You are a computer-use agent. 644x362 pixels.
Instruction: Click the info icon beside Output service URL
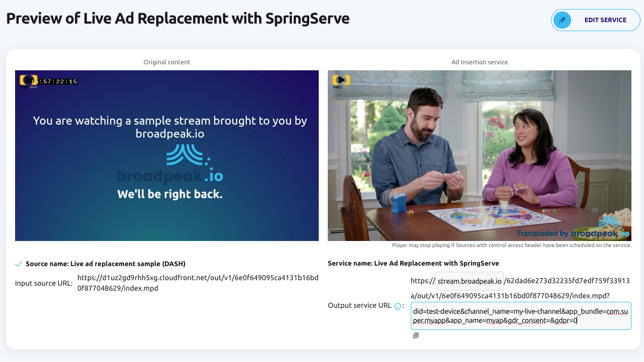398,306
